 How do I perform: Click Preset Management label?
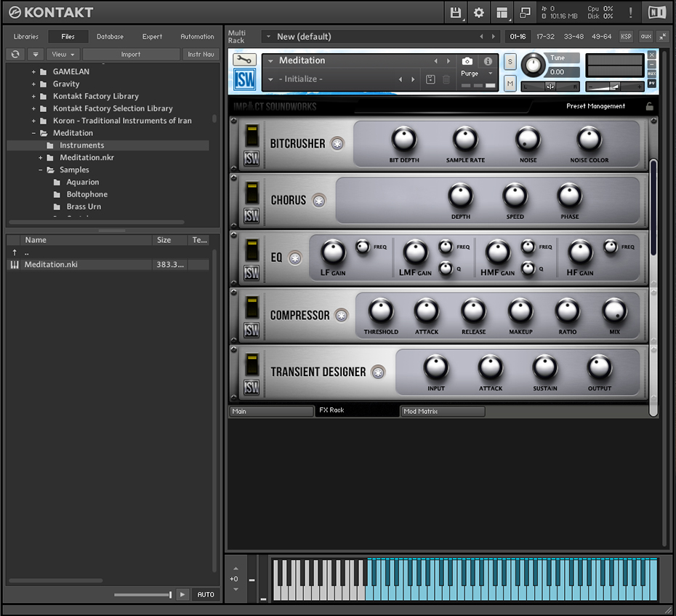coord(595,106)
